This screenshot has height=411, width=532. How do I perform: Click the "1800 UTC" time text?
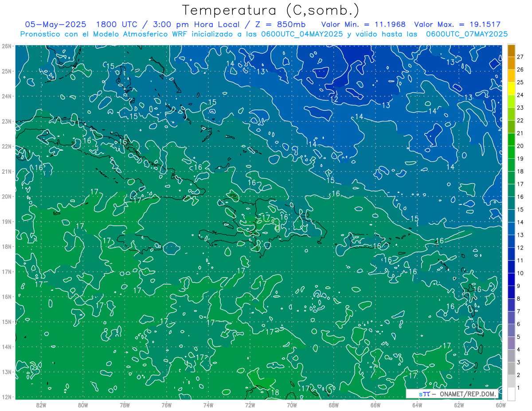click(117, 24)
